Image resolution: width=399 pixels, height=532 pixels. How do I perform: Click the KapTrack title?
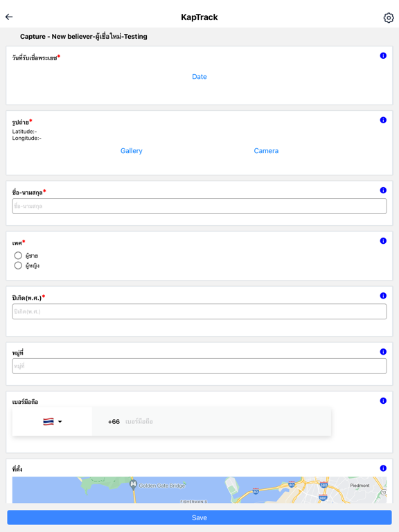click(199, 17)
